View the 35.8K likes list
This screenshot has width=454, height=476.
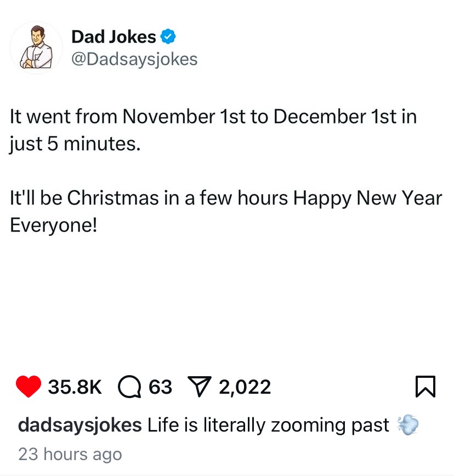tap(75, 388)
